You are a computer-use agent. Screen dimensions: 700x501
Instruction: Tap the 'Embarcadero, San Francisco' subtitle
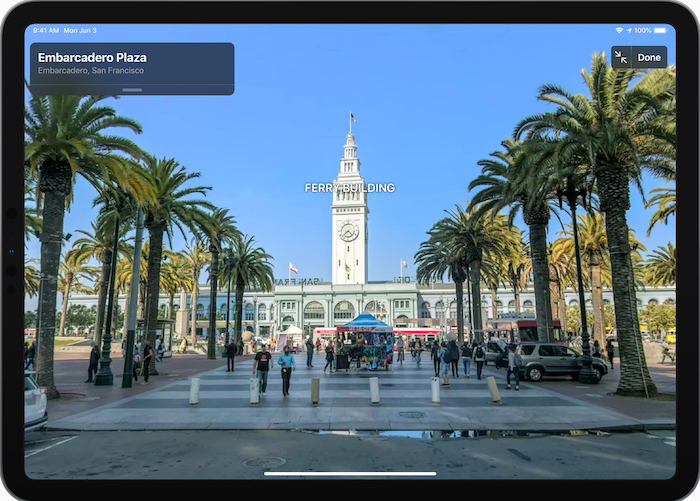(x=91, y=71)
